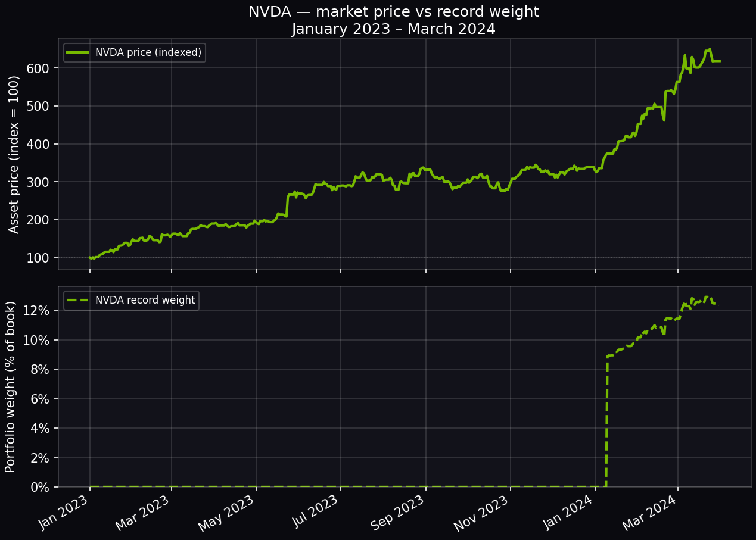Click the 8% tick on the weight axis
The image size is (756, 540).
pos(41,369)
